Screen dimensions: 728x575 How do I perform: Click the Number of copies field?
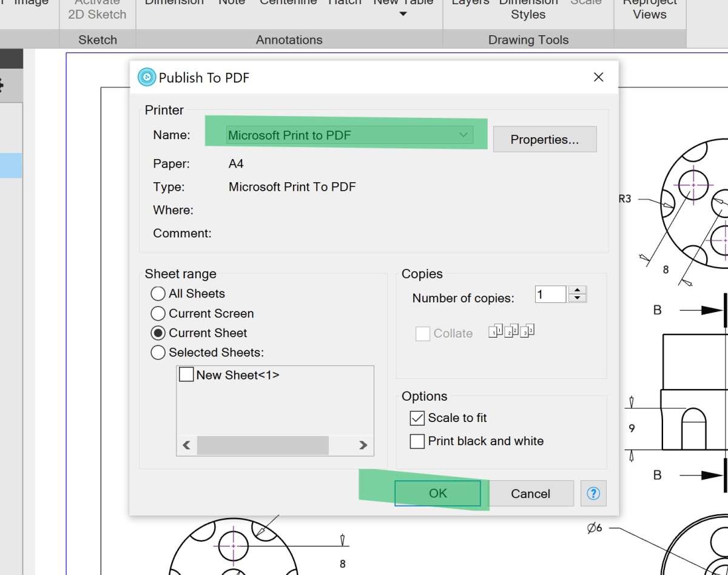pyautogui.click(x=550, y=294)
